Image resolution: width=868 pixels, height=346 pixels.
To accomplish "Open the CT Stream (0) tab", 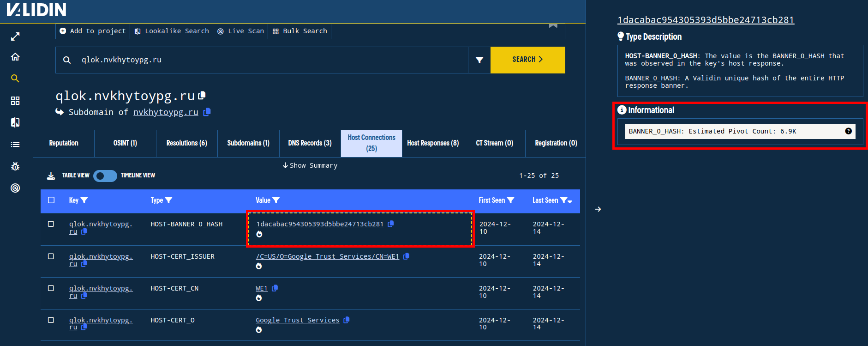I will 495,143.
